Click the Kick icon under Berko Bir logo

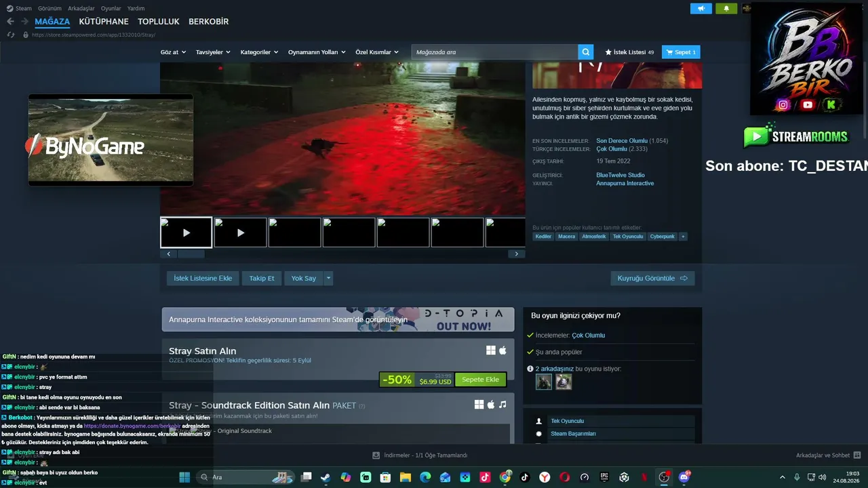coord(831,104)
